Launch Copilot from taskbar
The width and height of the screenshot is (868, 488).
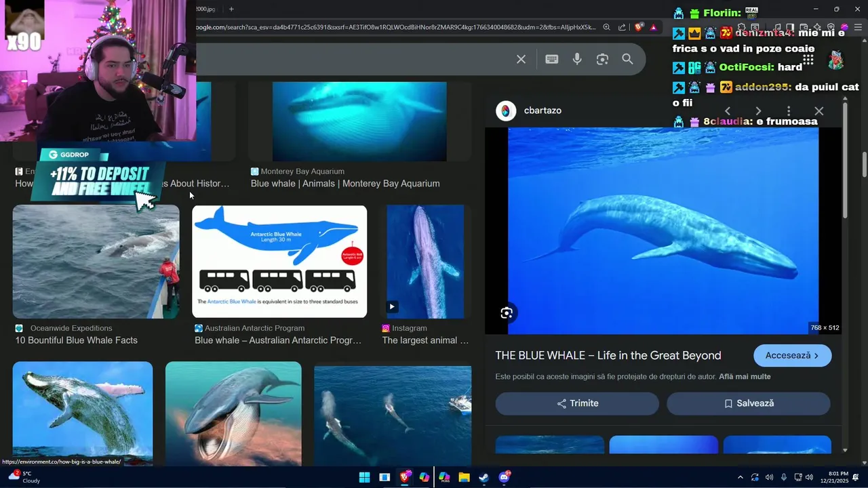pyautogui.click(x=425, y=477)
